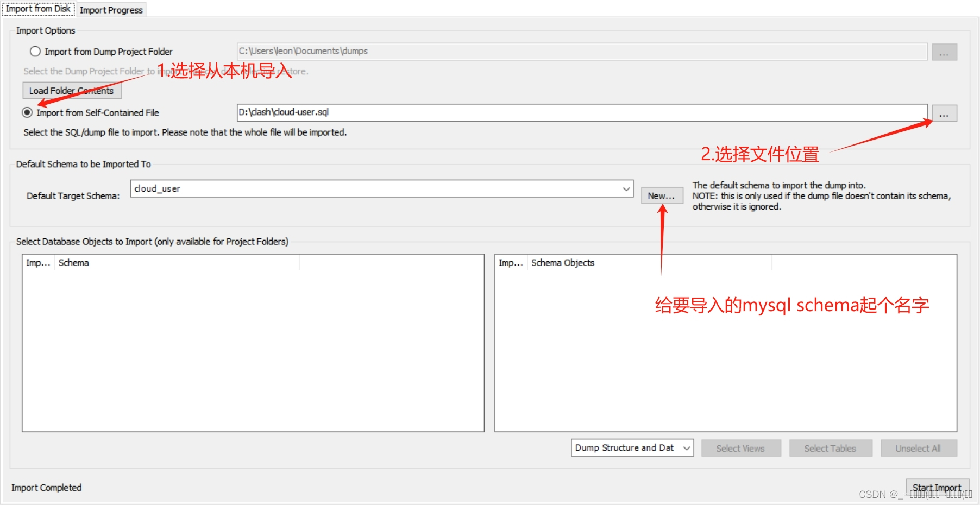Browse for the dump project folder
The height and width of the screenshot is (505, 980).
(x=944, y=52)
